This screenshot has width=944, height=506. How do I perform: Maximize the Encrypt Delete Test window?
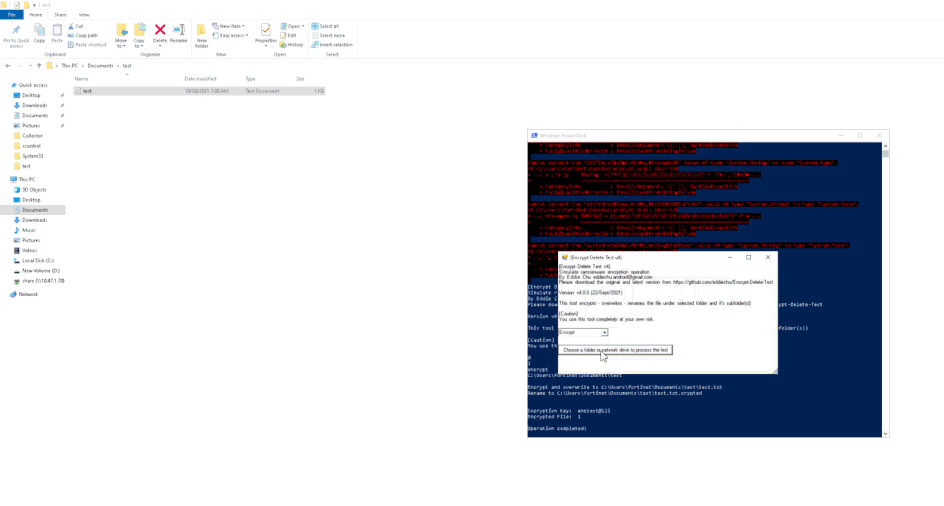(748, 257)
